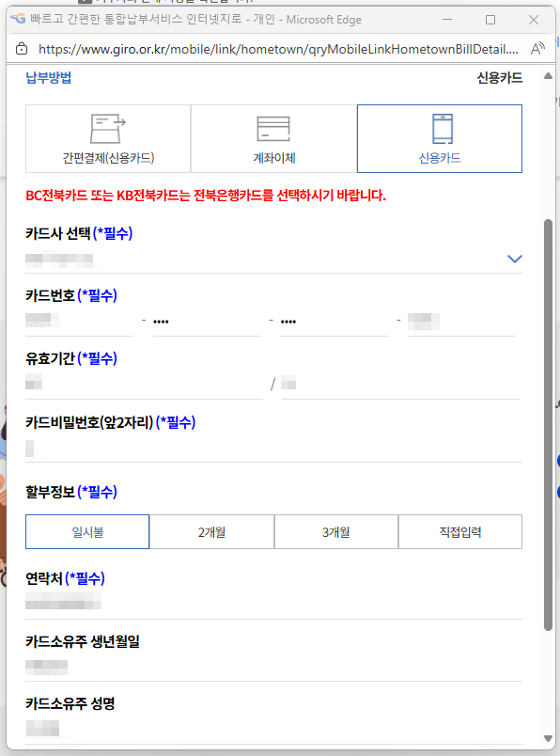Screen dimensions: 560x756
Task: Maximize the Edge popup window
Action: (x=490, y=20)
